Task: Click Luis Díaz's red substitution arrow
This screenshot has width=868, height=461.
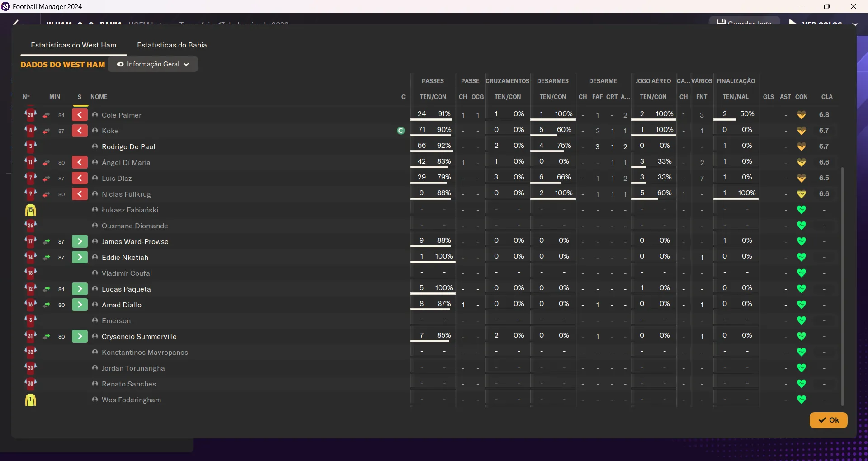Action: coord(80,179)
